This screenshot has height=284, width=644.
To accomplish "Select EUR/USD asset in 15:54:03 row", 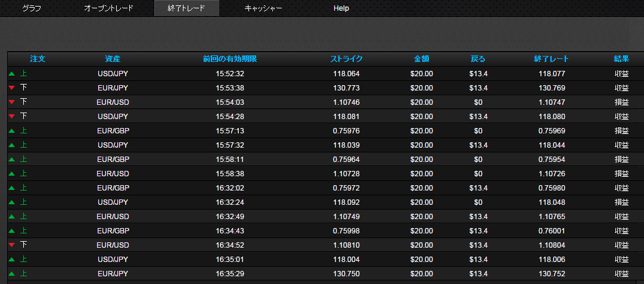I will tap(113, 102).
